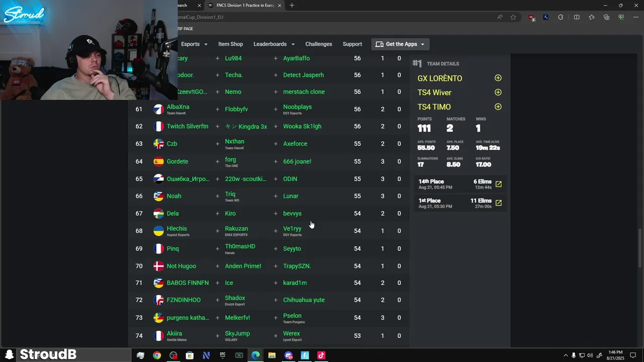Select the 14th Place match entry
Image resolution: width=644 pixels, height=362 pixels.
[x=460, y=185]
